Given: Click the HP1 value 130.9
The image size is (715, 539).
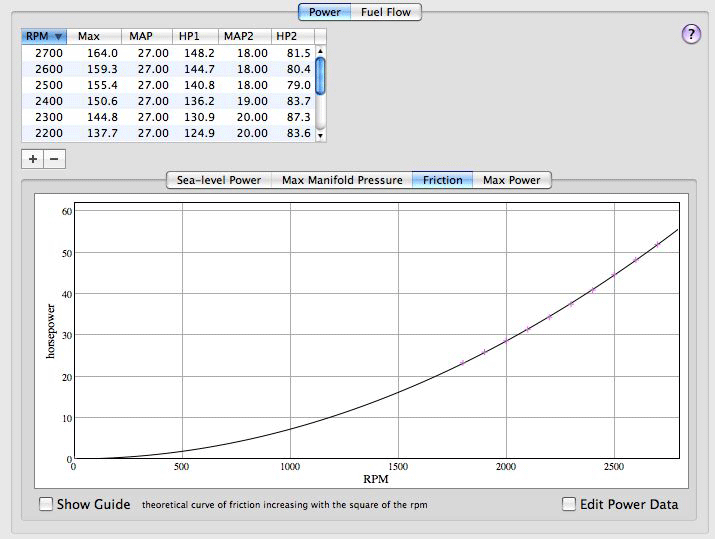Looking at the screenshot, I should (x=199, y=117).
